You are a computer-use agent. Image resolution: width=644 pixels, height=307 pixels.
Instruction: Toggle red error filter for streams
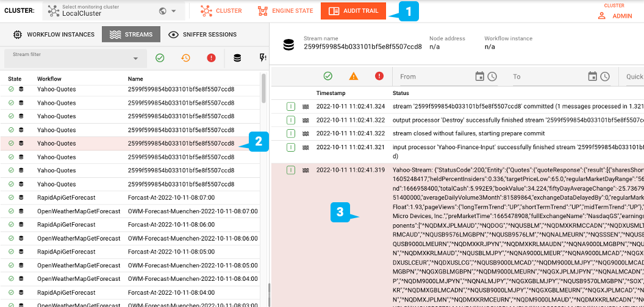(x=211, y=58)
